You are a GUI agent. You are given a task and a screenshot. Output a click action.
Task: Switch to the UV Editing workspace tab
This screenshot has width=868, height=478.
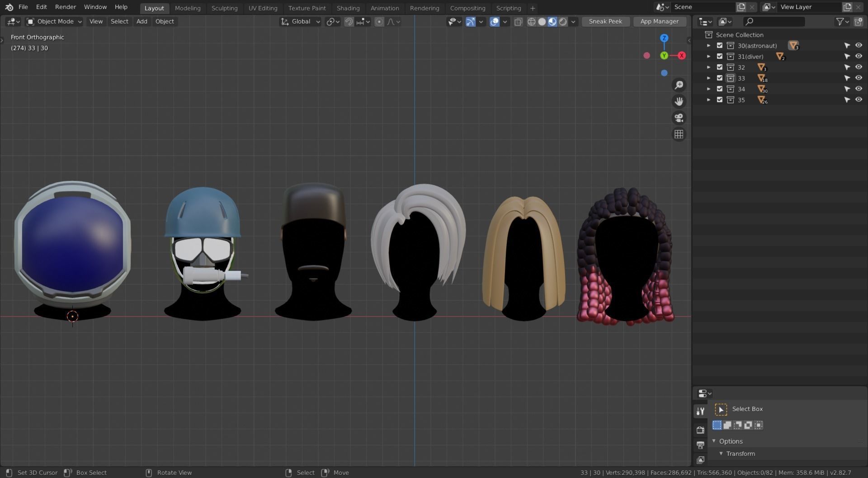point(263,8)
